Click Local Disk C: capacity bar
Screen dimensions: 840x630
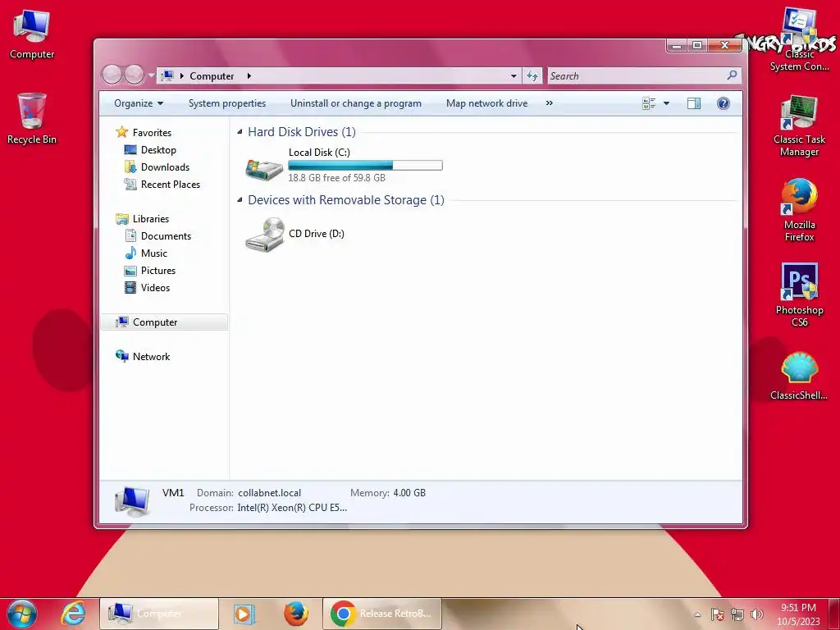click(x=365, y=166)
